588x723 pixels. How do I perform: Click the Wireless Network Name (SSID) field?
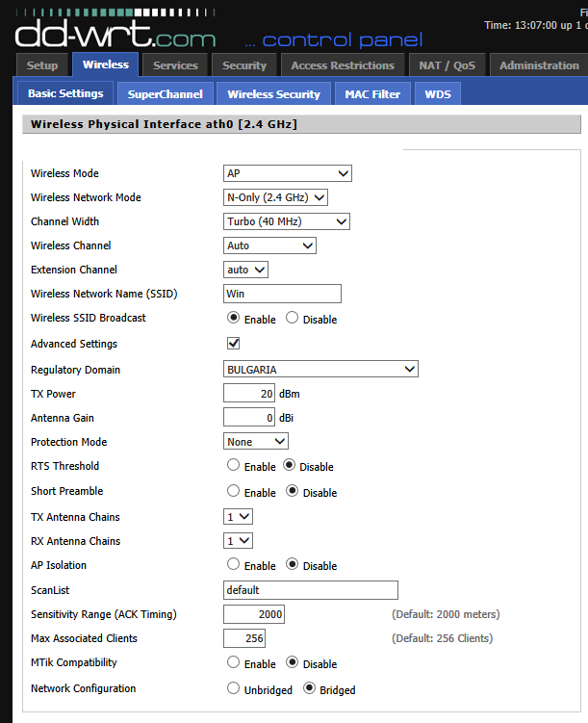point(282,295)
